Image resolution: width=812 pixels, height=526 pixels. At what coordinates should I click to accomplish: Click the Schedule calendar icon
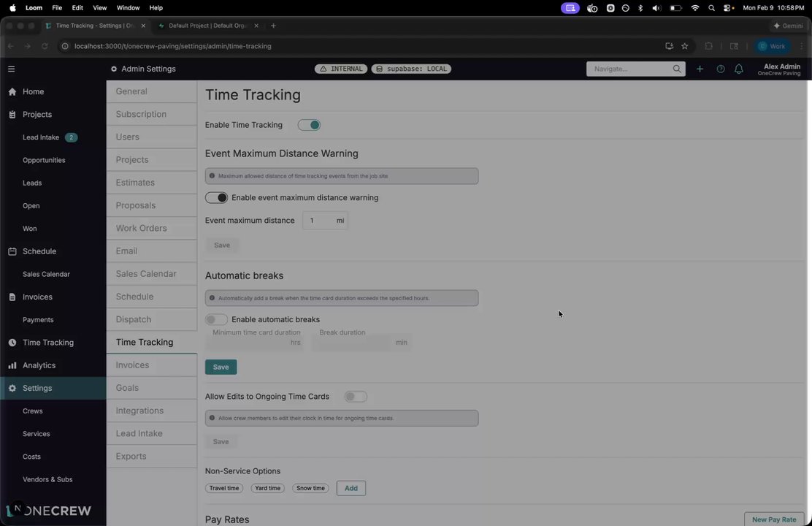[x=12, y=251]
